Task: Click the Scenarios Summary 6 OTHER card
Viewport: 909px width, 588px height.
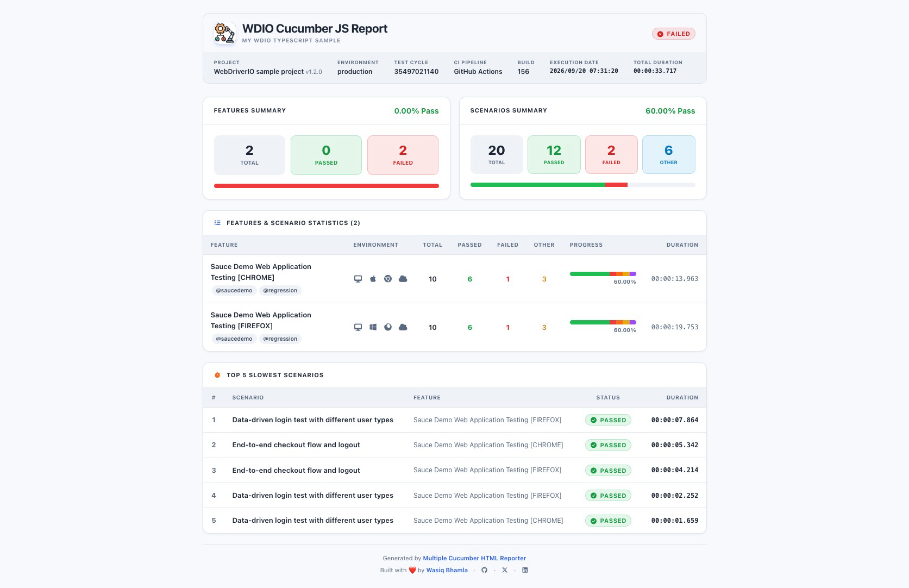Action: [x=669, y=154]
